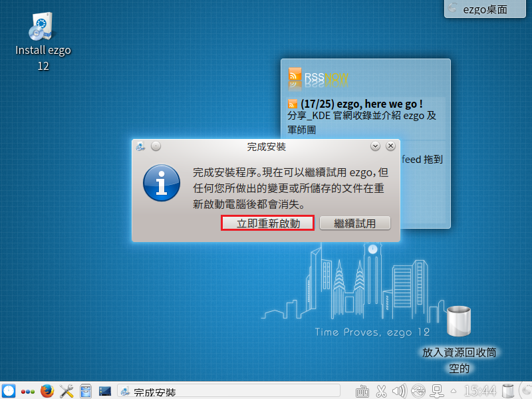Open the system settings wrench-screwdriver icon
Image resolution: width=532 pixels, height=399 pixels.
66,391
